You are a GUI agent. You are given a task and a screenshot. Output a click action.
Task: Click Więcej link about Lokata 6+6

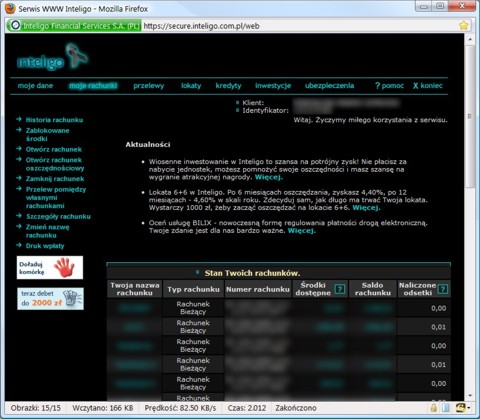366,208
